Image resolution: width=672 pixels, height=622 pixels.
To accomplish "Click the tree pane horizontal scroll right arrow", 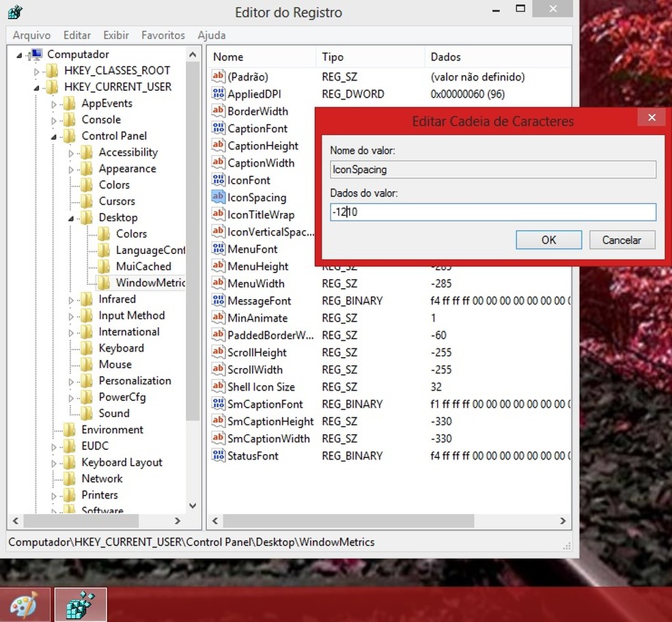I will point(178,521).
